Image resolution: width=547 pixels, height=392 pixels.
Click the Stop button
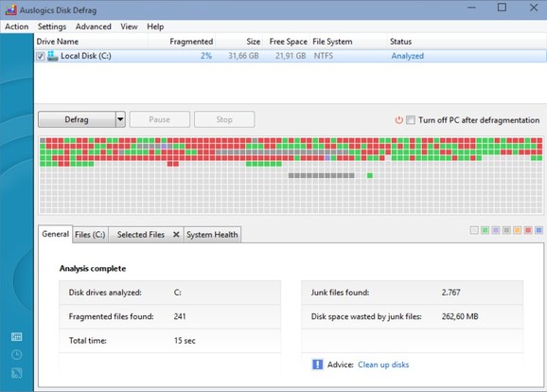pos(224,119)
